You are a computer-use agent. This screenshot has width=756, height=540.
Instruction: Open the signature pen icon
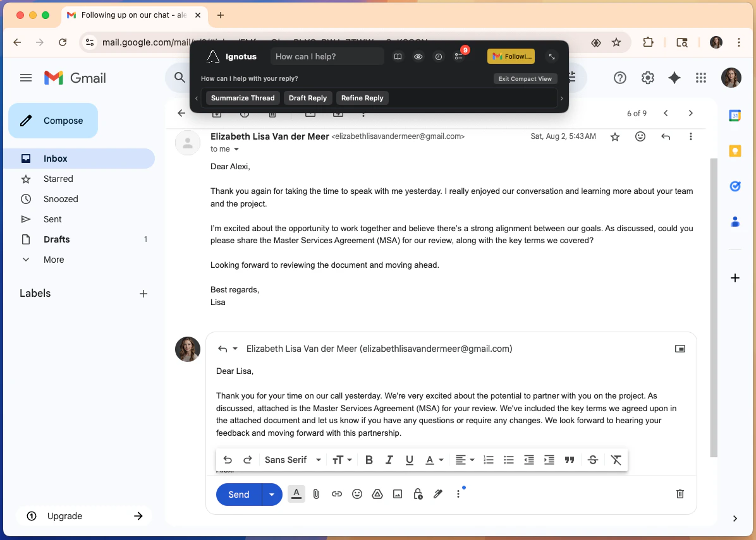pyautogui.click(x=438, y=494)
